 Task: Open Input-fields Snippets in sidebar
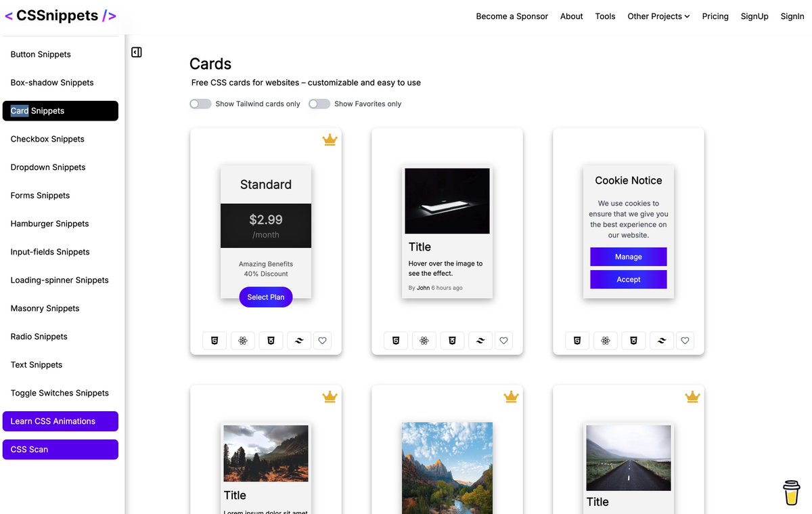[x=60, y=252]
